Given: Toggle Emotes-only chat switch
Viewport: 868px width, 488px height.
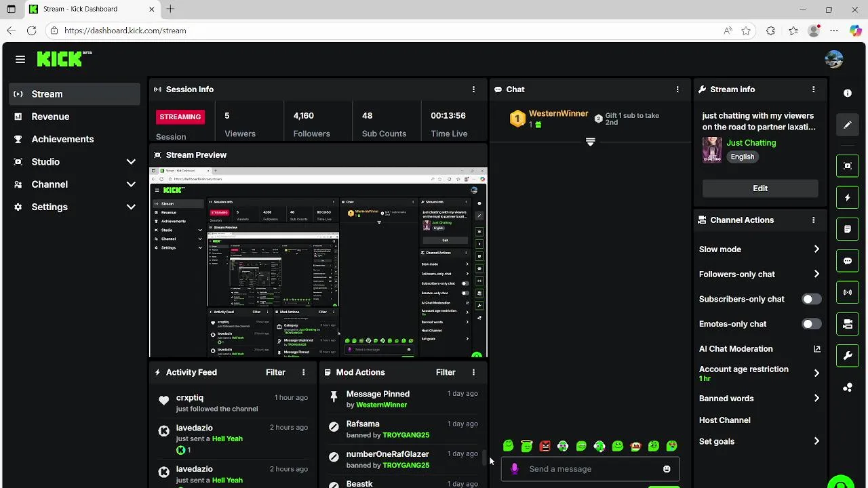Looking at the screenshot, I should pyautogui.click(x=811, y=324).
